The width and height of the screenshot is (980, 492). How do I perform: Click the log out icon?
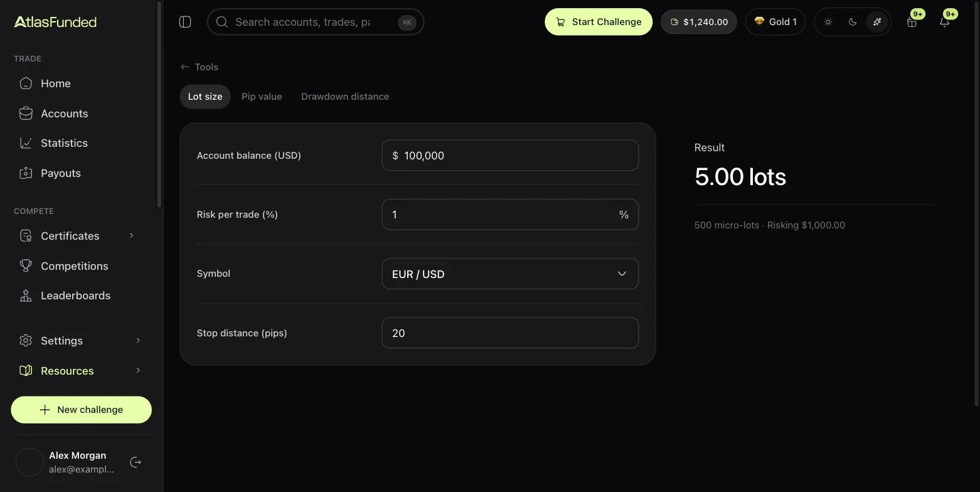[x=136, y=463]
